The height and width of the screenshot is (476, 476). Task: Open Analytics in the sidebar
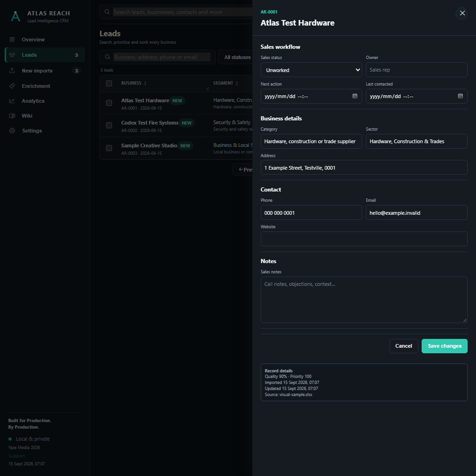(x=45, y=101)
